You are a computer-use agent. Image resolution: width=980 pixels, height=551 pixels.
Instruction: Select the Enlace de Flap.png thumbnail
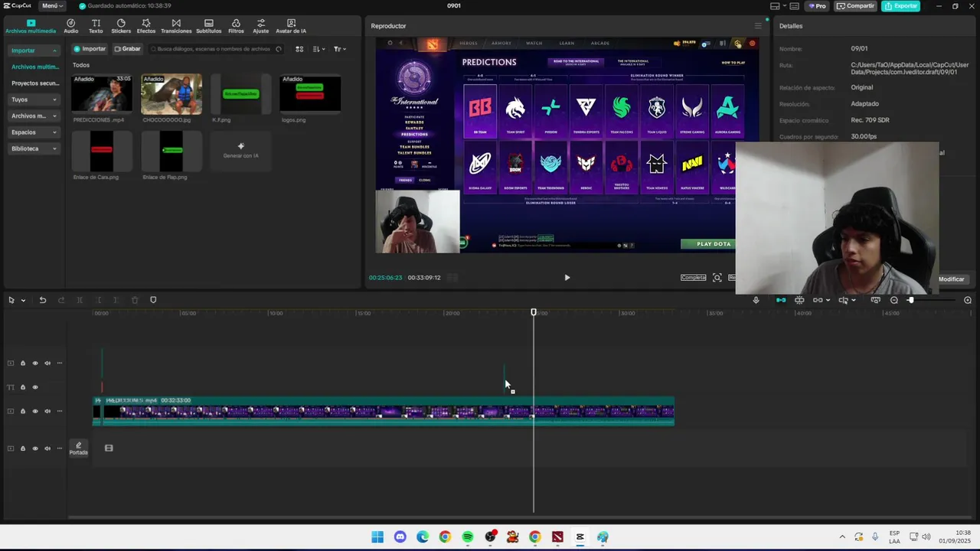pos(171,152)
